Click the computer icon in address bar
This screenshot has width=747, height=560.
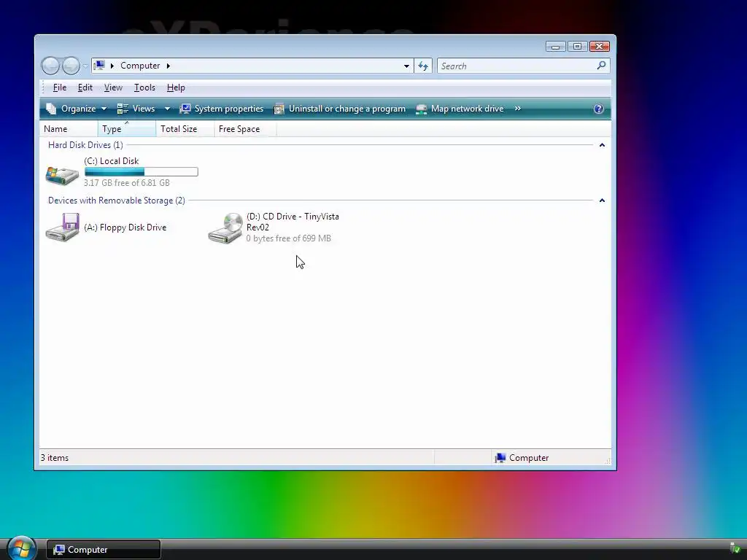pyautogui.click(x=99, y=65)
